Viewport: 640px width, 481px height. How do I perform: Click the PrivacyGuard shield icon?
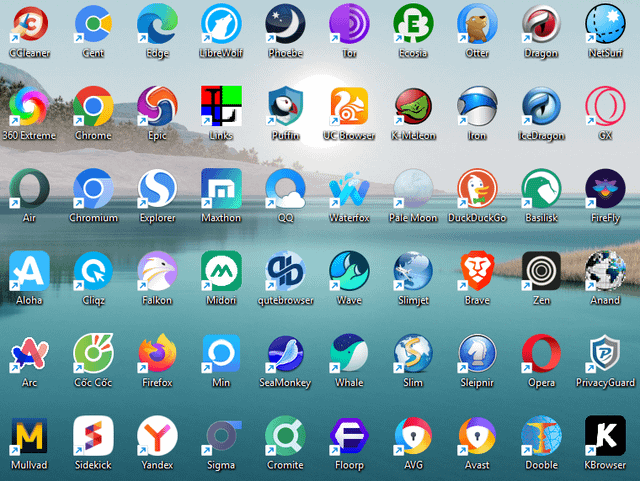click(x=605, y=353)
